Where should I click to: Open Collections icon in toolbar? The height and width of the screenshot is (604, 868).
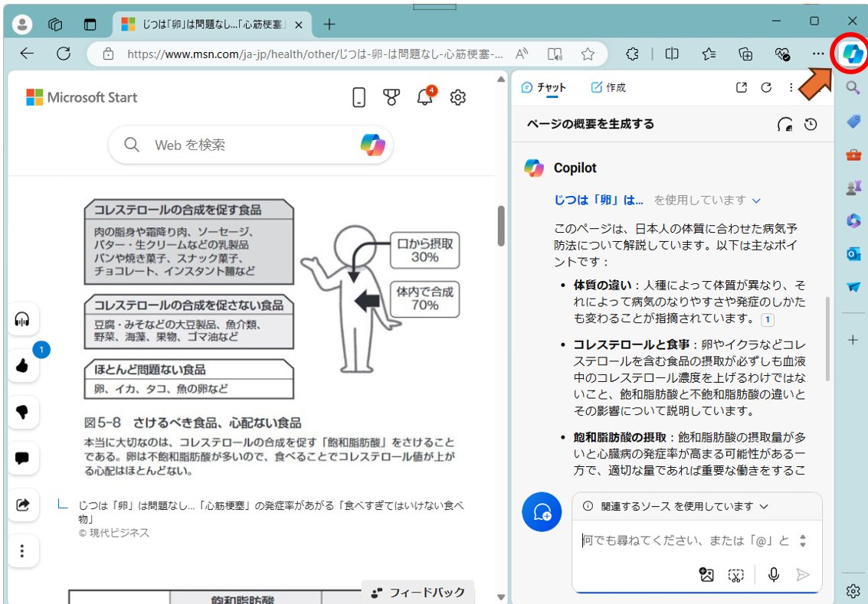point(745,54)
